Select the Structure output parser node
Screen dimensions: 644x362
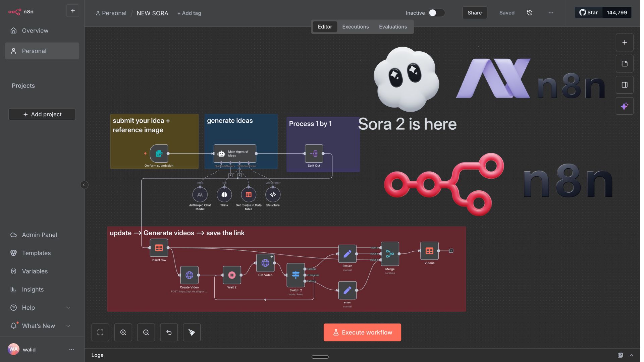tap(273, 195)
